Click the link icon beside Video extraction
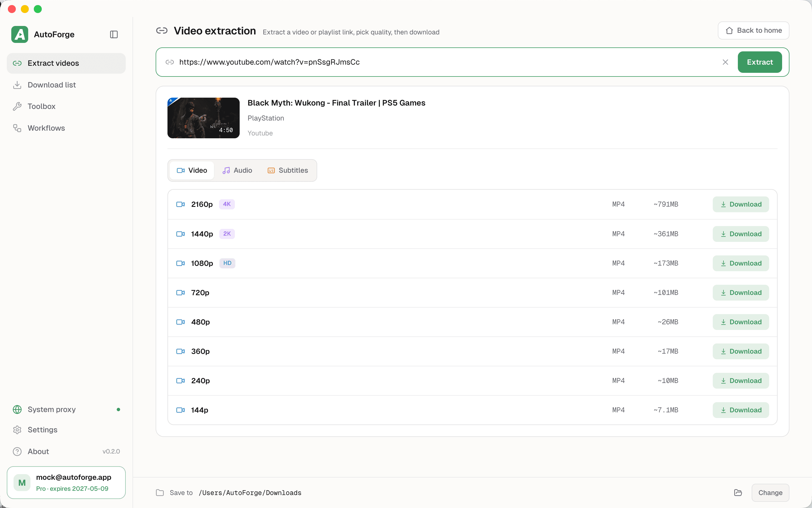This screenshot has width=812, height=508. tap(162, 31)
